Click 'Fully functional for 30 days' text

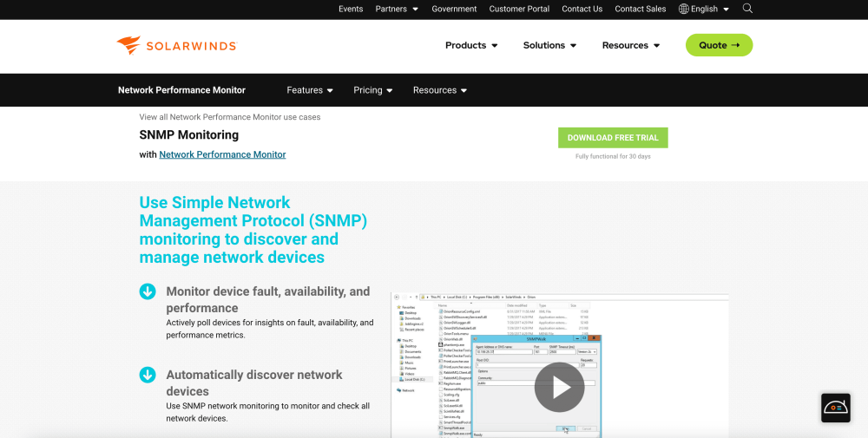point(613,156)
